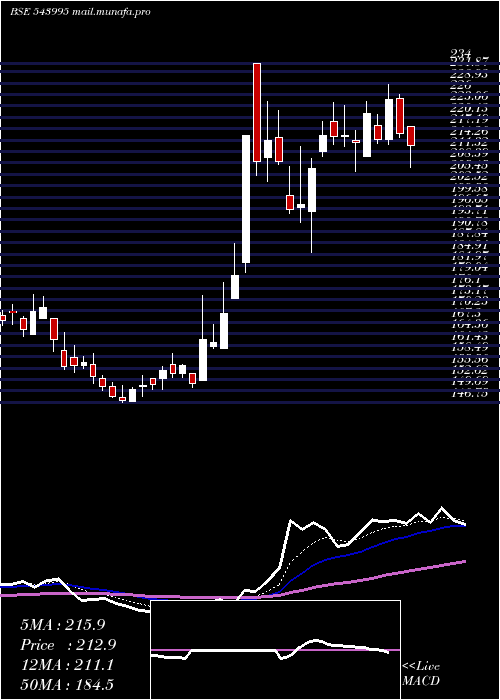Click the '152.62' price axis label
This screenshot has width=500, height=700.
pos(471,371)
